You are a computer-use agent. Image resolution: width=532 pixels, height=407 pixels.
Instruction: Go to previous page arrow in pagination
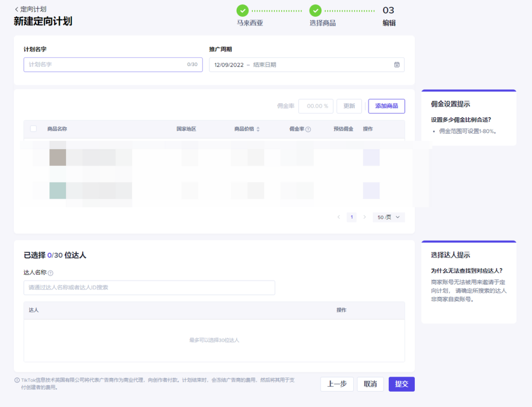338,217
